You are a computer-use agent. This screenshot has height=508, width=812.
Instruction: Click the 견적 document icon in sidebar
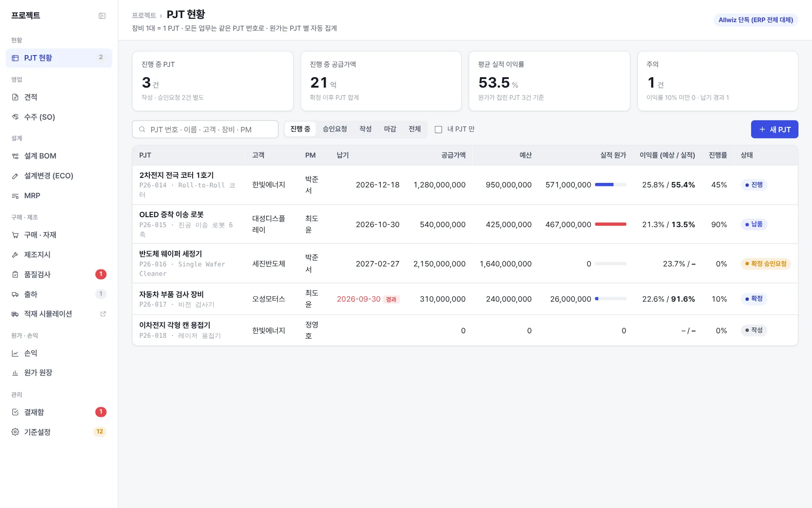coord(15,97)
